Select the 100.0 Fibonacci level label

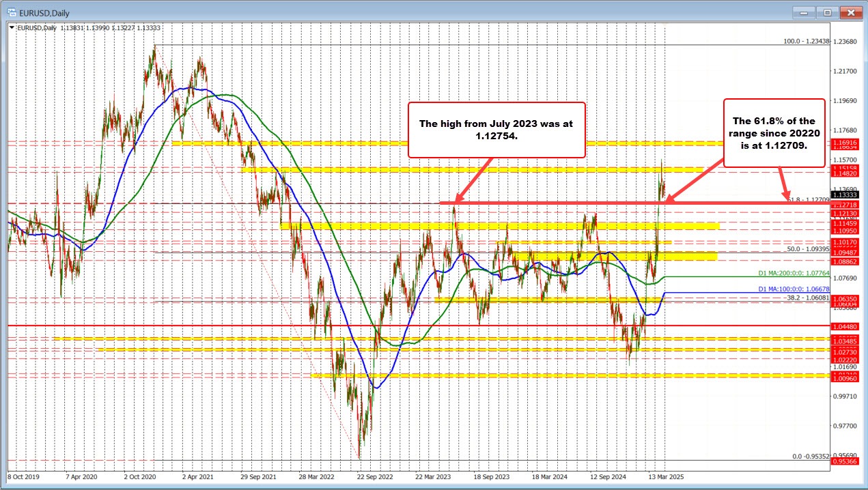(x=806, y=41)
